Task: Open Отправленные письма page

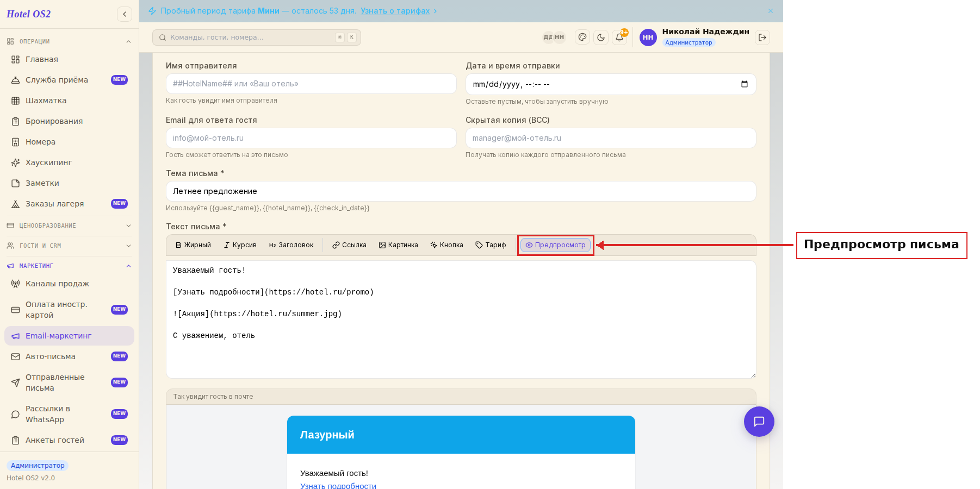Action: coord(69,383)
